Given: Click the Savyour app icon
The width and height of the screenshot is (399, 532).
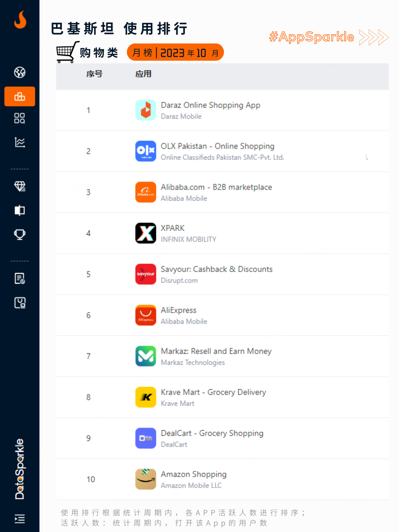Looking at the screenshot, I should click(145, 274).
